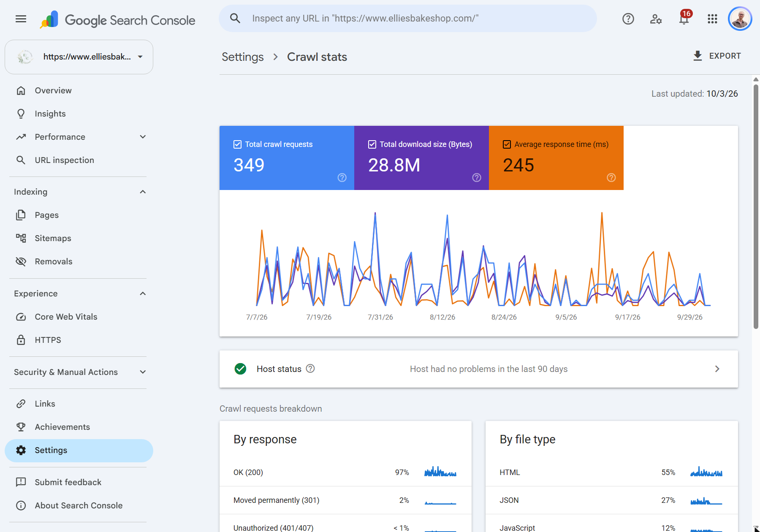
Task: Open Sitemaps report
Action: [79, 238]
